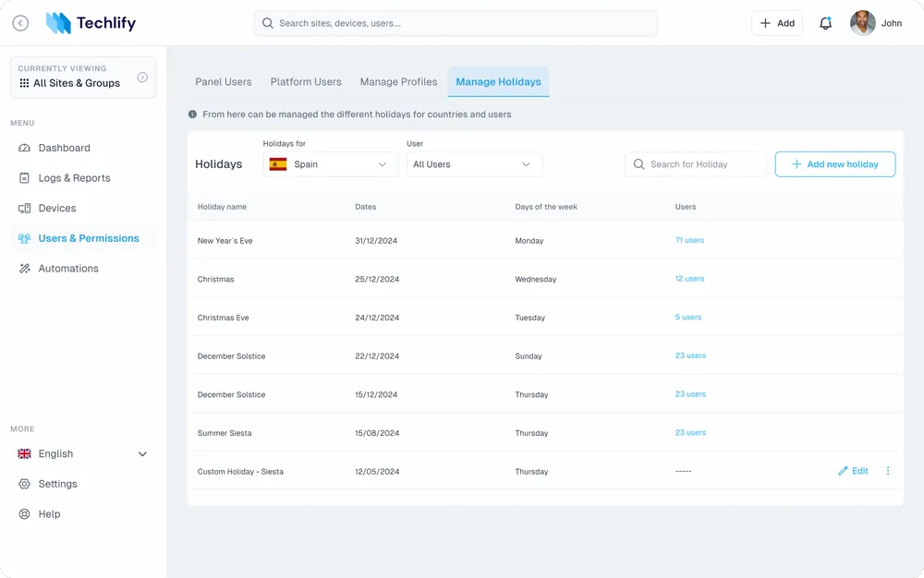Click the Users & Permissions people icon
The width and height of the screenshot is (924, 578).
24,238
